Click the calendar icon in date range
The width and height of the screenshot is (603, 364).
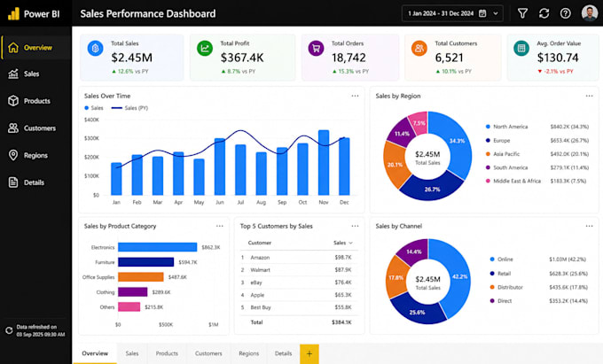[482, 13]
